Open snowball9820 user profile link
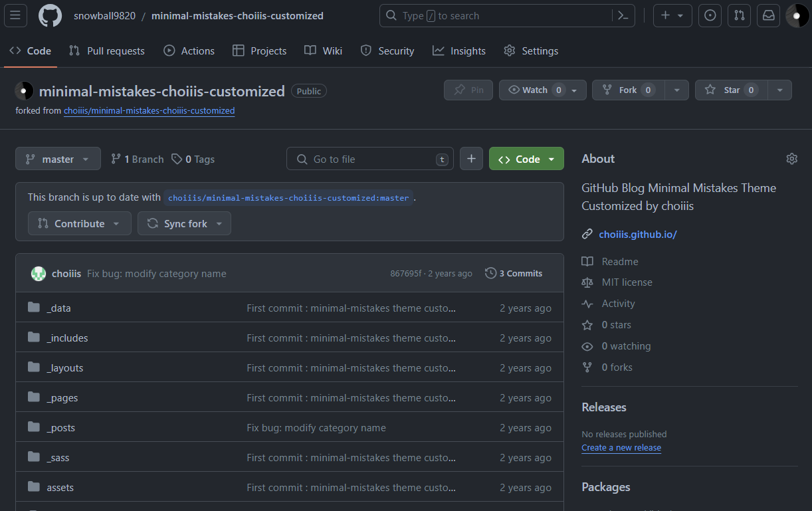 coord(104,16)
